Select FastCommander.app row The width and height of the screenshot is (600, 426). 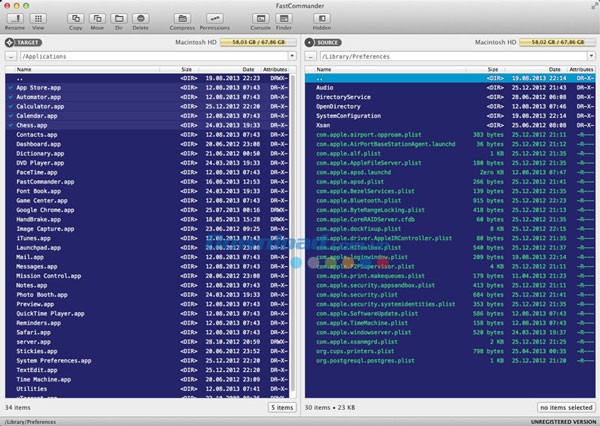click(x=147, y=182)
